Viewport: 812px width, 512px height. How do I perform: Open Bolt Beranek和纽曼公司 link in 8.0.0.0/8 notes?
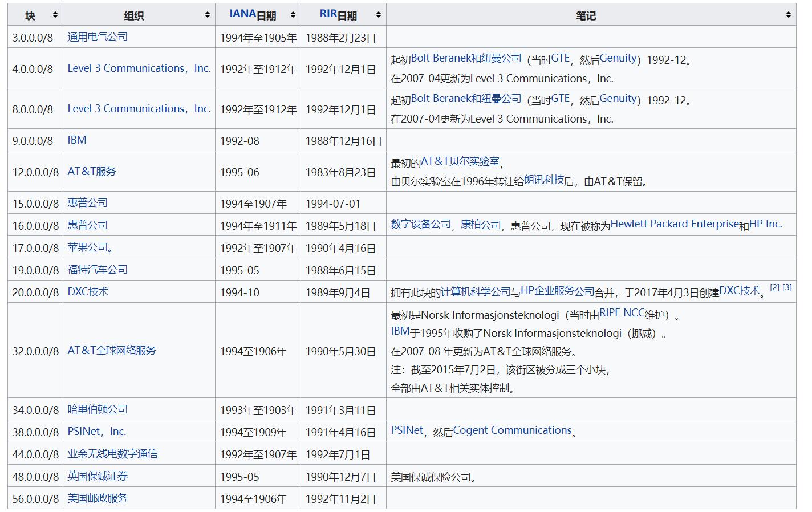point(466,99)
